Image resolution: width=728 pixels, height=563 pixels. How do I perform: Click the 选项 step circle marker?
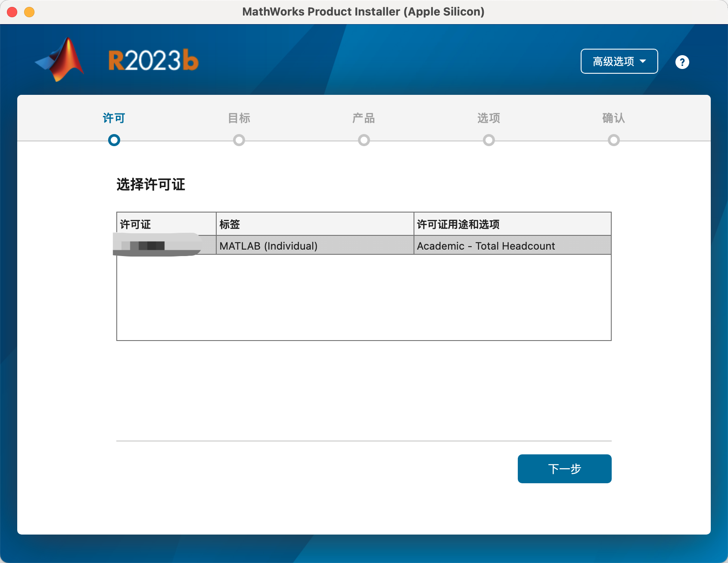pos(489,140)
